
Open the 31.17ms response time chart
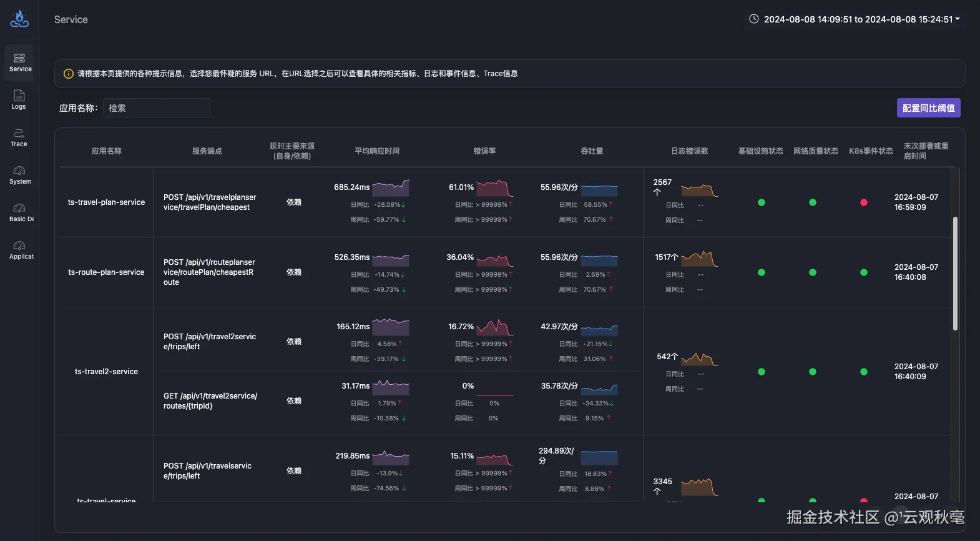coord(391,387)
